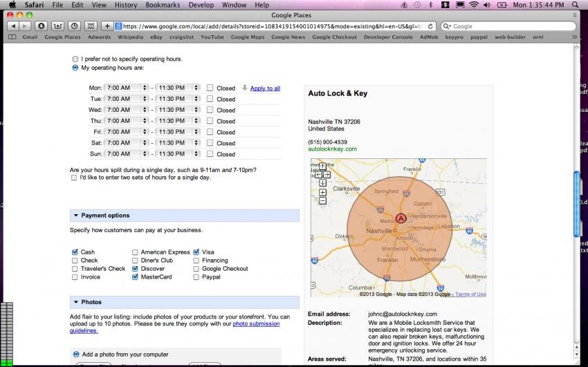Open battery status icon in menu bar

[x=502, y=5]
